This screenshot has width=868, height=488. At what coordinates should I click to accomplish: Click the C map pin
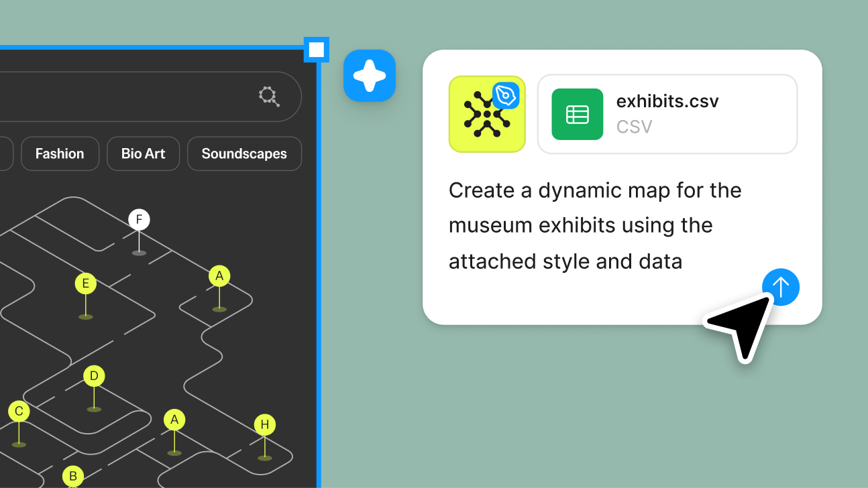click(x=19, y=412)
